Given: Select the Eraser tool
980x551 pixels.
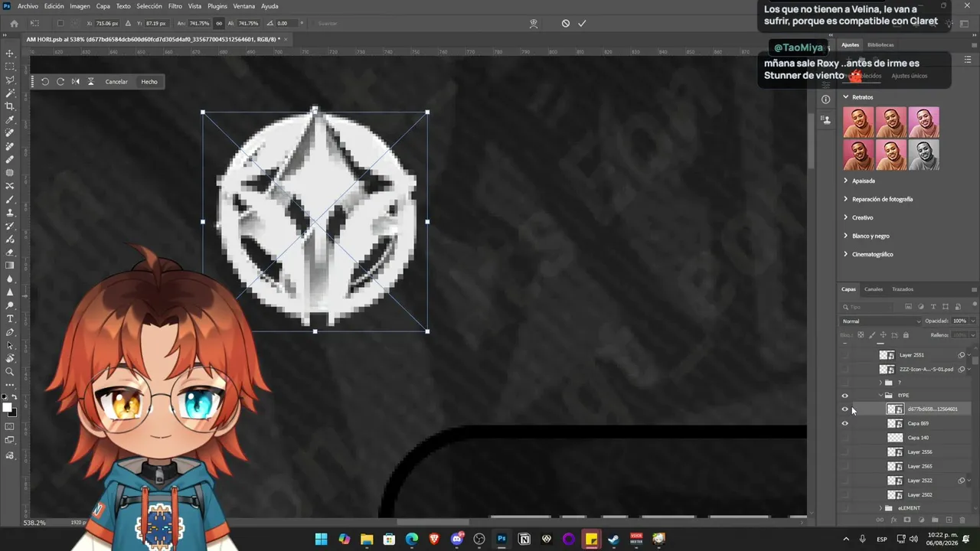Looking at the screenshot, I should (10, 253).
